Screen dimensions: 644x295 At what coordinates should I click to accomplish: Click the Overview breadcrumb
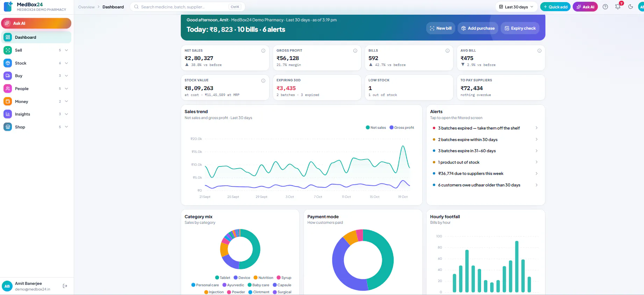click(86, 7)
